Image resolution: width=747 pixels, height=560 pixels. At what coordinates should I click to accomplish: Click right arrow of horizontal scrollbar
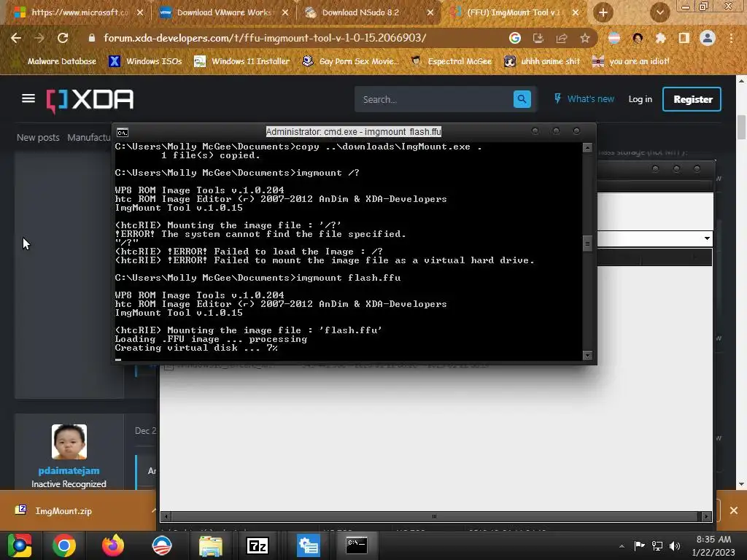(x=706, y=516)
